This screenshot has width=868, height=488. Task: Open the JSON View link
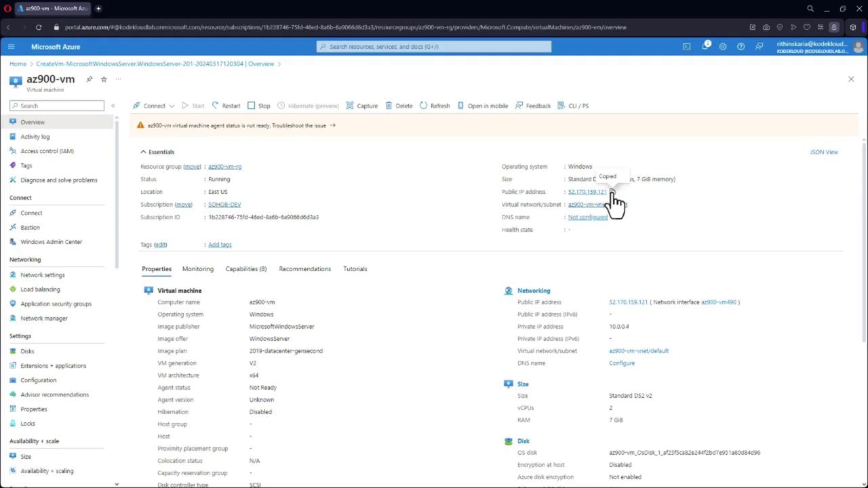point(824,152)
